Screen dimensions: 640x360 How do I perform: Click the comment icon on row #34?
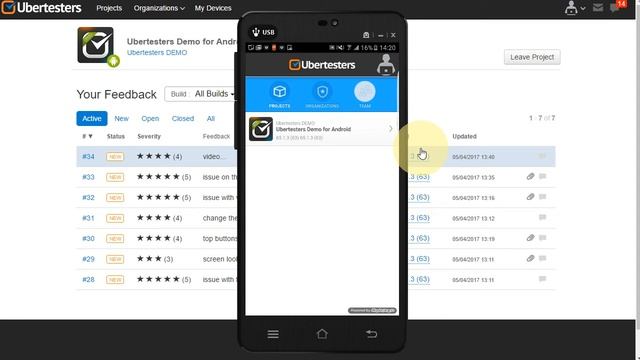point(542,156)
